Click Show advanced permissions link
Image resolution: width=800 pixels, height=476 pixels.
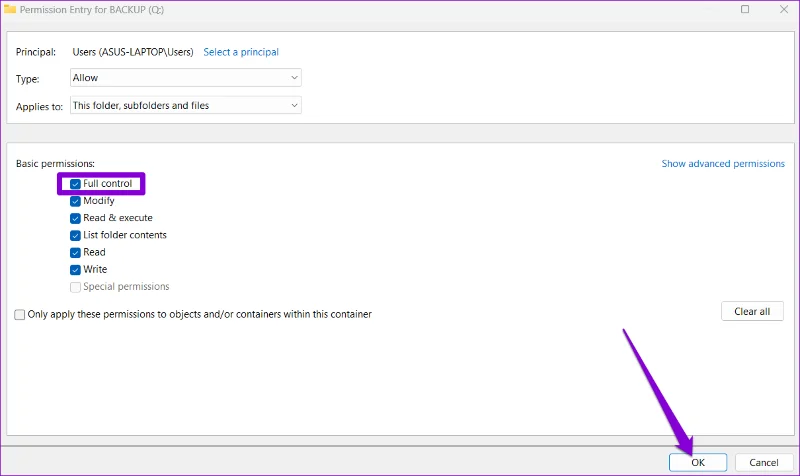[723, 164]
